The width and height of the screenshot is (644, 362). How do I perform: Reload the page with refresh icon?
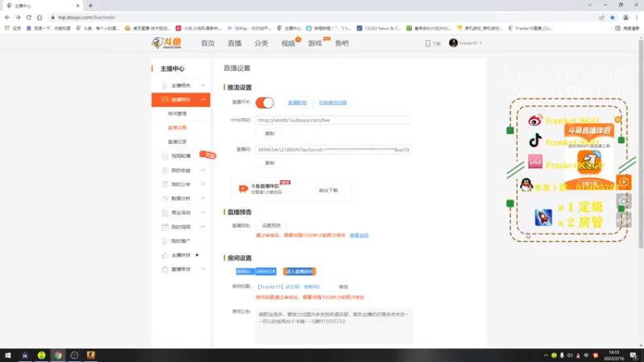click(x=29, y=18)
